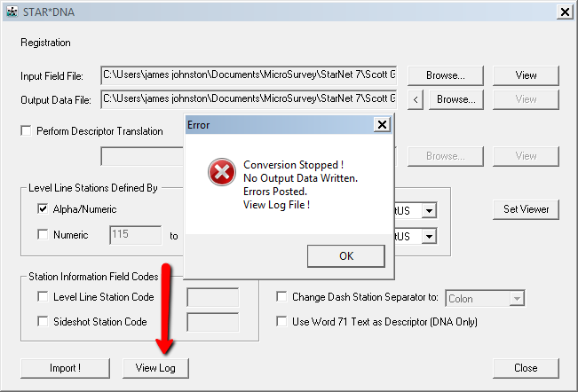Click the small left arrow button beside Output Browse
Image resolution: width=578 pixels, height=392 pixels.
click(x=416, y=99)
